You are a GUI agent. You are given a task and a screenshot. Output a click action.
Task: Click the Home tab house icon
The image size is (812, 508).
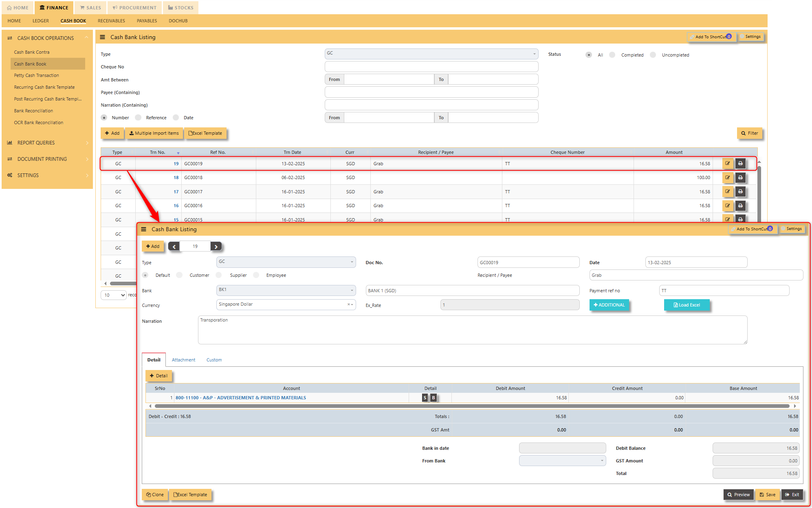pos(9,8)
